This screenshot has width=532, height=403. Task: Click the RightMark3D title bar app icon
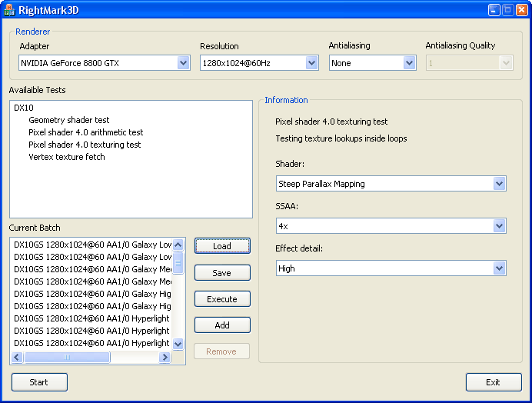tap(10, 10)
